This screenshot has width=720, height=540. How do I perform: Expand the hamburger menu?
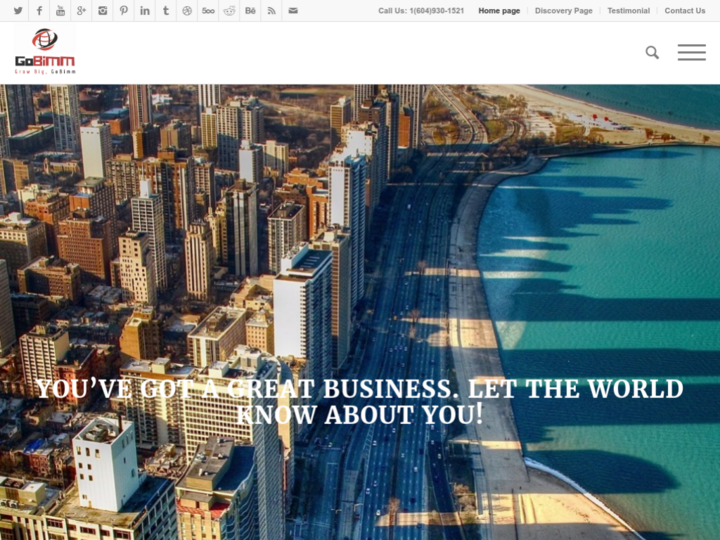tap(691, 53)
